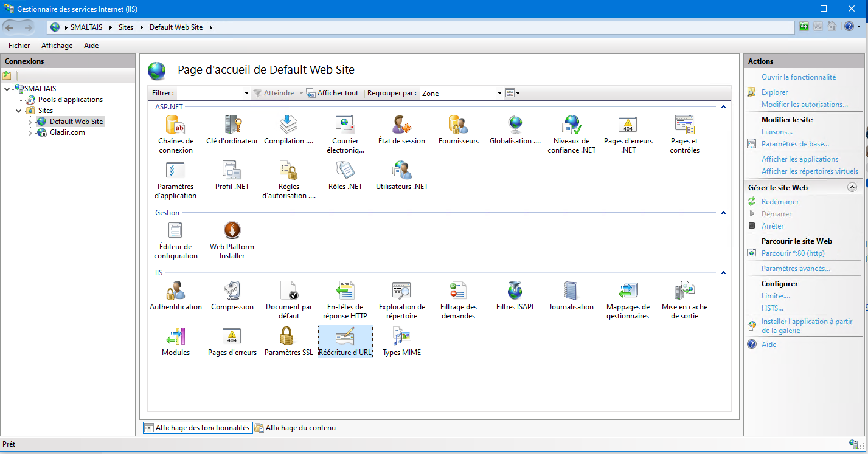This screenshot has width=868, height=454.
Task: Expand the Gladir.com site tree node
Action: (x=30, y=133)
